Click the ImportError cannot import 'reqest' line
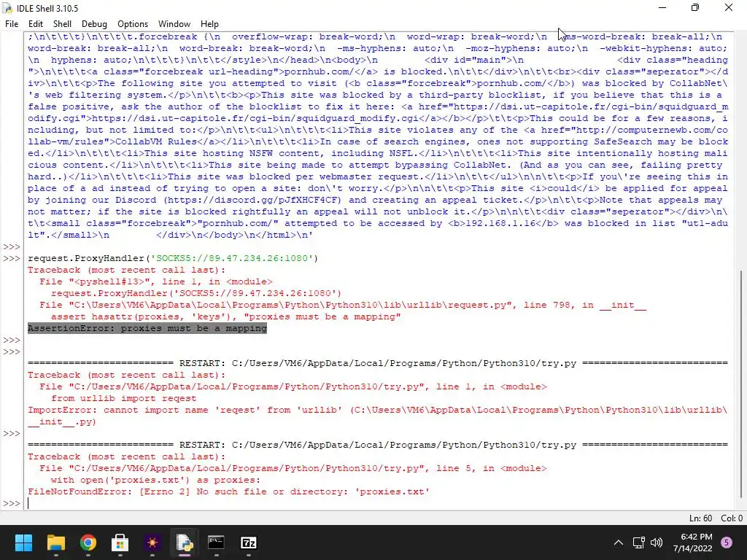 click(377, 416)
